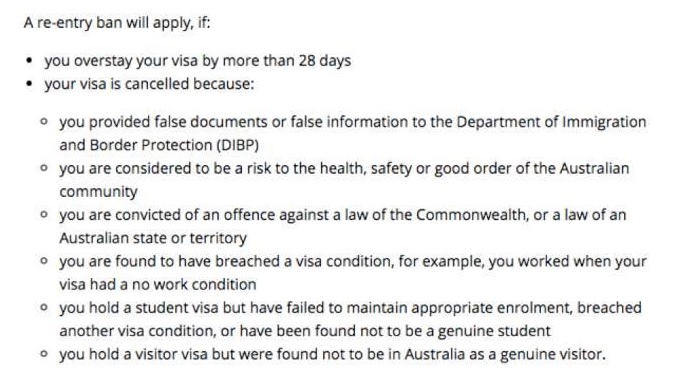Click the text 'your visa is cancelled because:'
673x372 pixels.
[149, 84]
